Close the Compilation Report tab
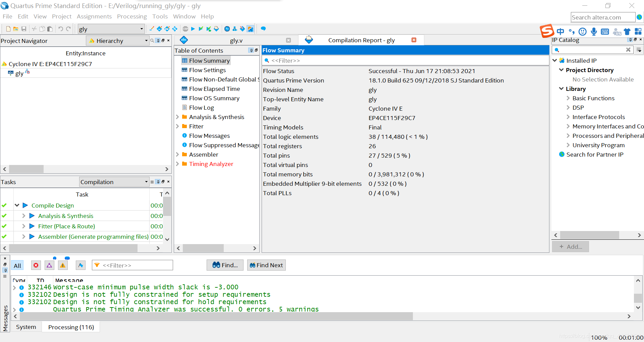Screen dimensions: 644x342 [414, 40]
